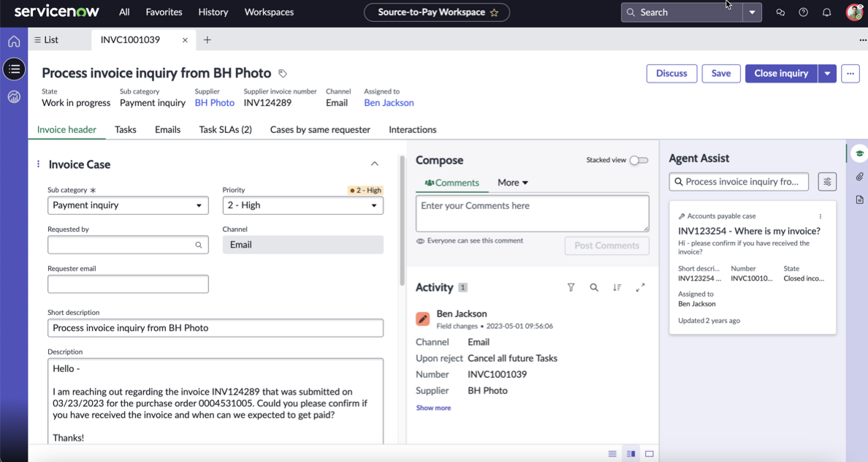Go to the List tab
The height and width of the screenshot is (462, 868).
coord(47,40)
